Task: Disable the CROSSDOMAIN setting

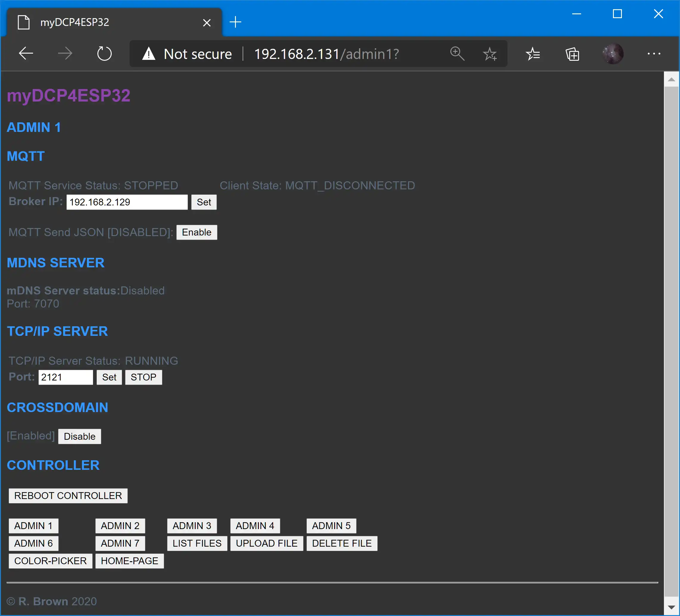Action: 79,436
